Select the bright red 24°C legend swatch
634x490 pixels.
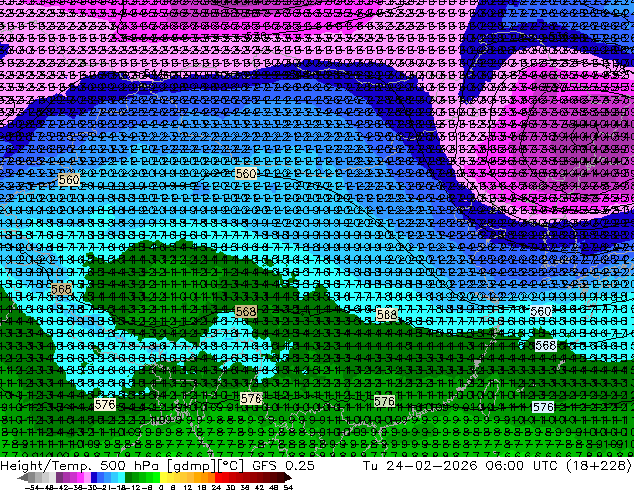pos(218,478)
